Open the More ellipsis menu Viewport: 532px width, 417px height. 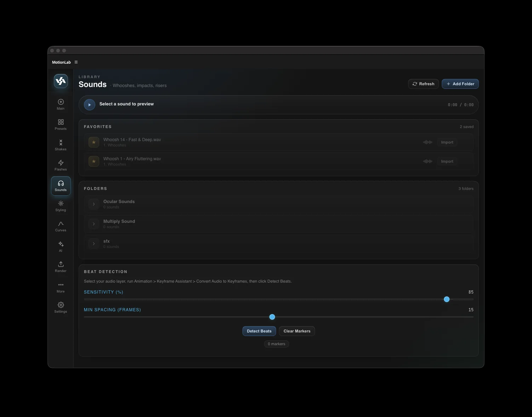pos(61,287)
